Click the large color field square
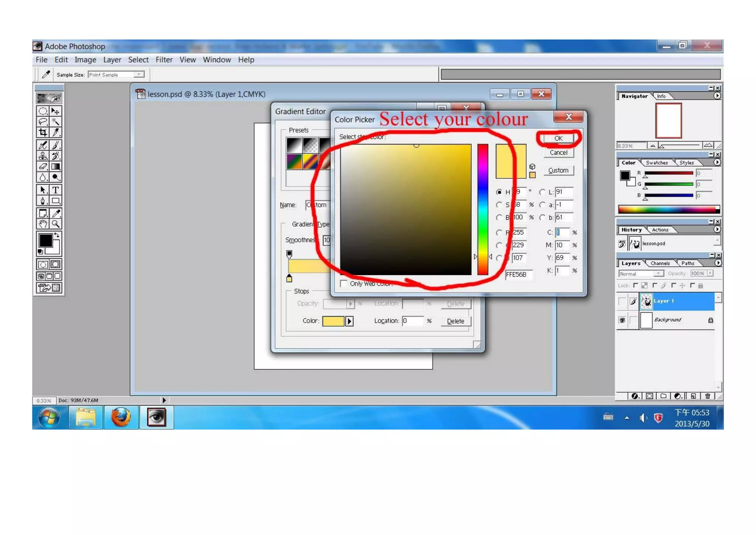The height and width of the screenshot is (535, 756). point(406,209)
